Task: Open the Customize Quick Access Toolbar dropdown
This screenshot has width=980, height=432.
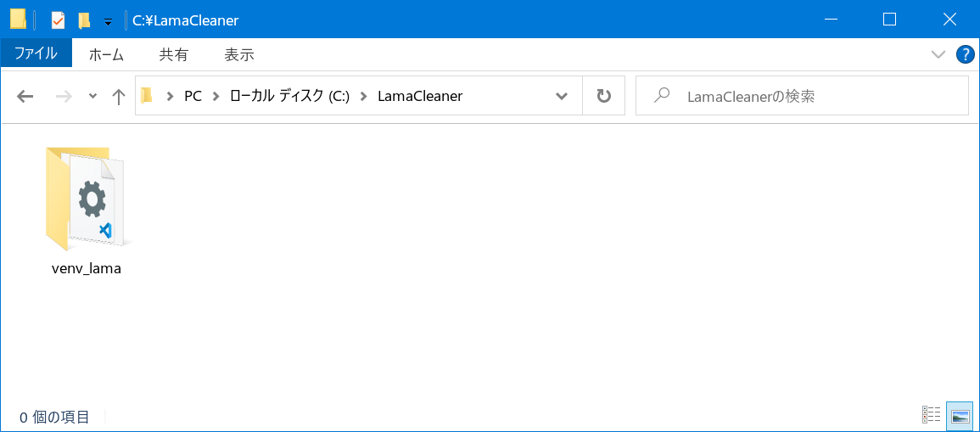Action: click(108, 21)
